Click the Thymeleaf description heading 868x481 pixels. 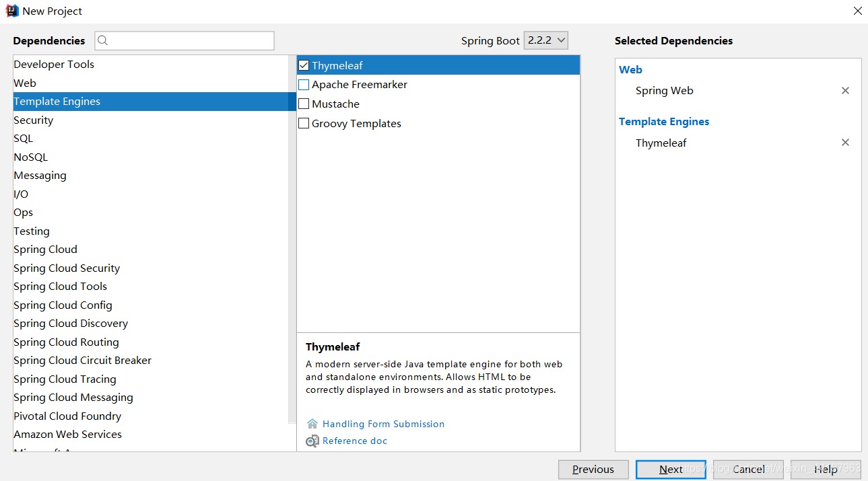coord(333,347)
